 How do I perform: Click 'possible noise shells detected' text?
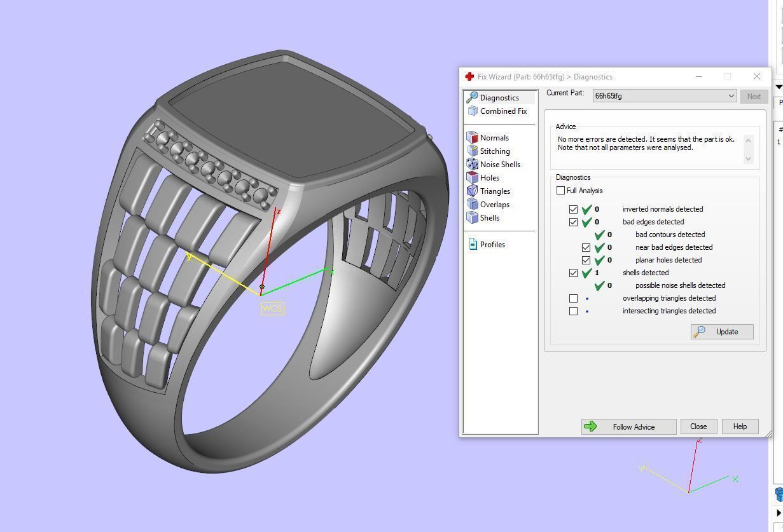tap(680, 285)
